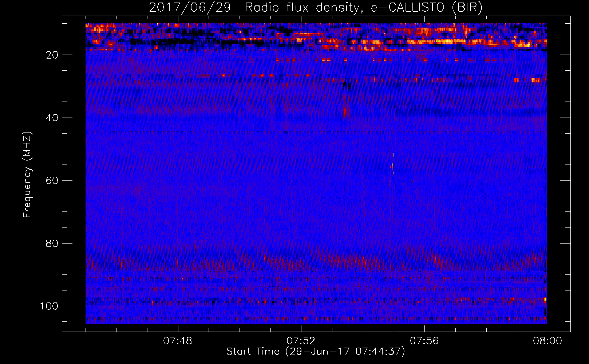Click the bright red burst near 40 MHz

click(346, 111)
